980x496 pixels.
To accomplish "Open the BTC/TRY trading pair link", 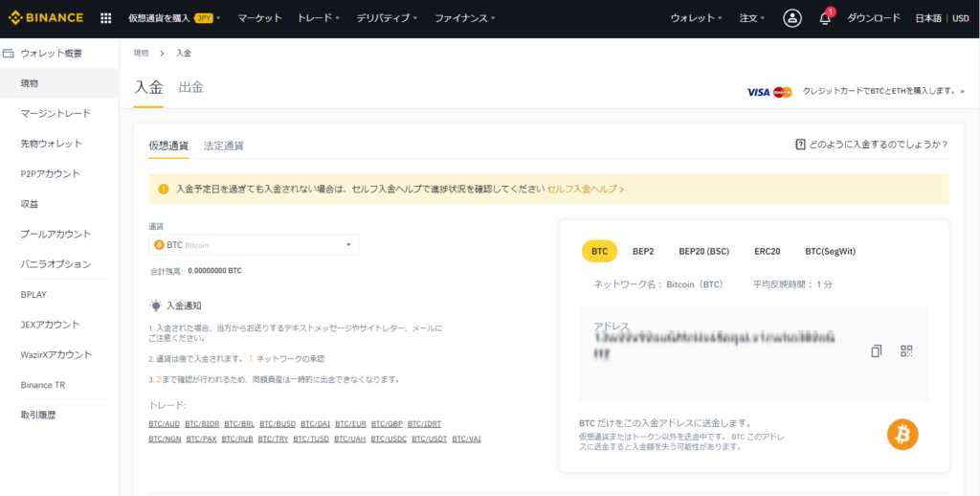I will pos(273,439).
